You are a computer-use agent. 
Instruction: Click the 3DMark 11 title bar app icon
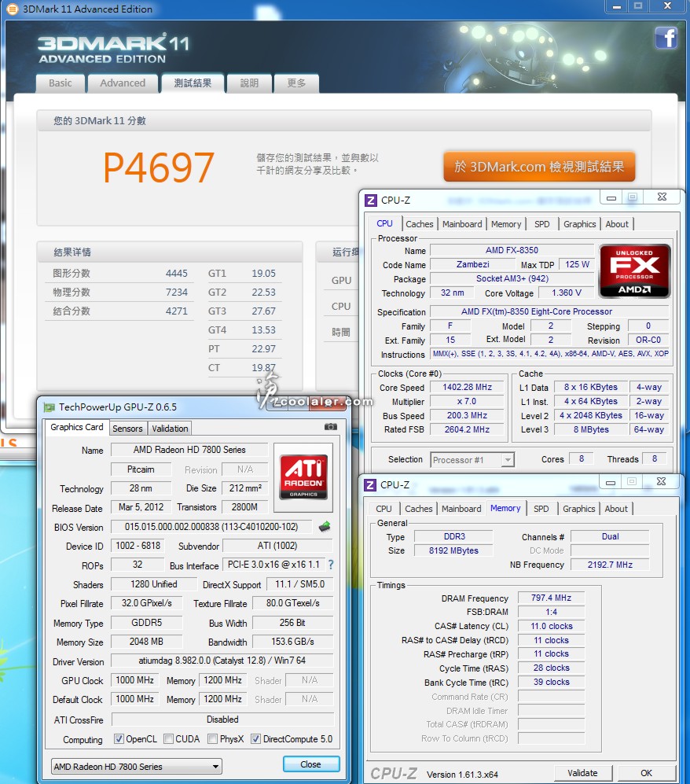[x=12, y=9]
